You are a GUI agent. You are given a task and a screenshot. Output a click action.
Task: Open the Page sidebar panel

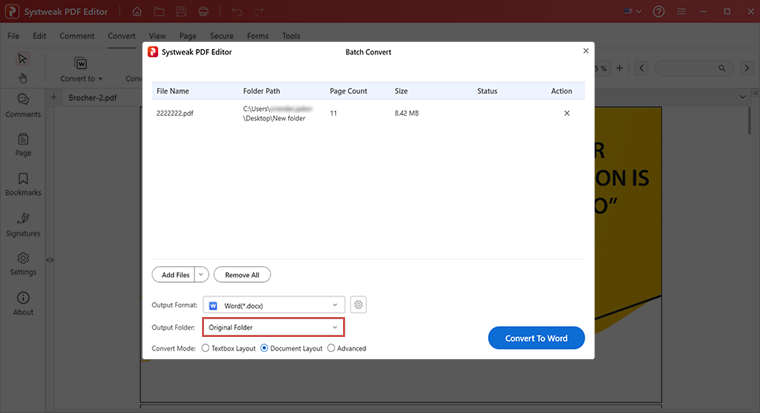(23, 145)
